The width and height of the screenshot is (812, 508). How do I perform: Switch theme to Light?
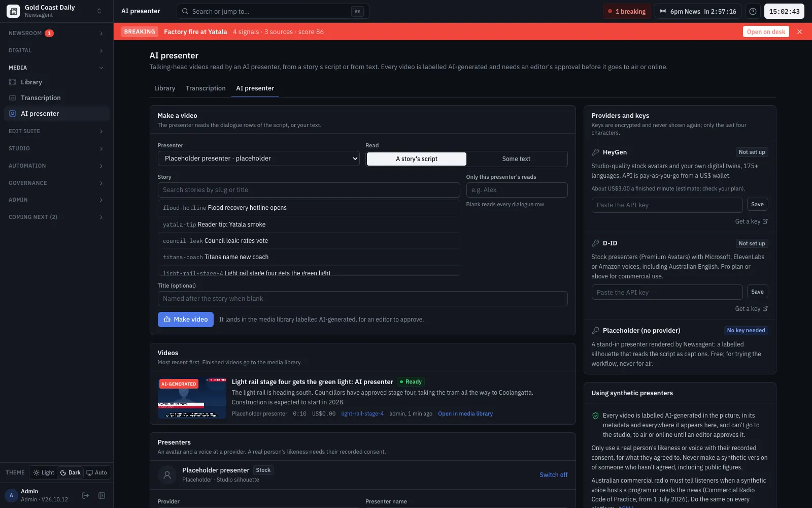click(44, 472)
